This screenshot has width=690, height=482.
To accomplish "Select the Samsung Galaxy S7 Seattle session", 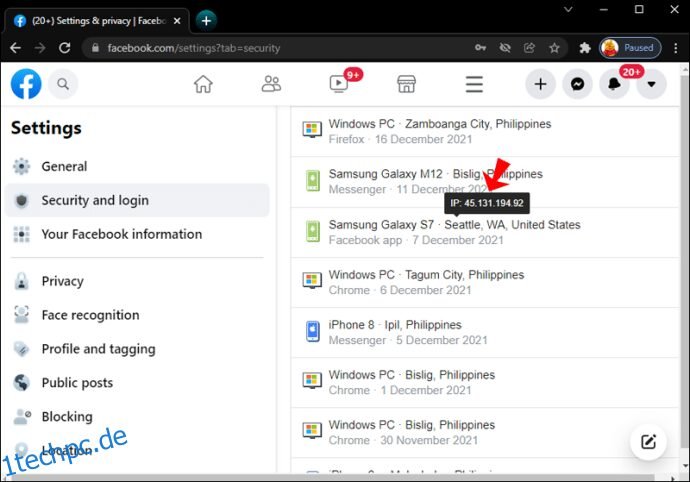I will (484, 232).
